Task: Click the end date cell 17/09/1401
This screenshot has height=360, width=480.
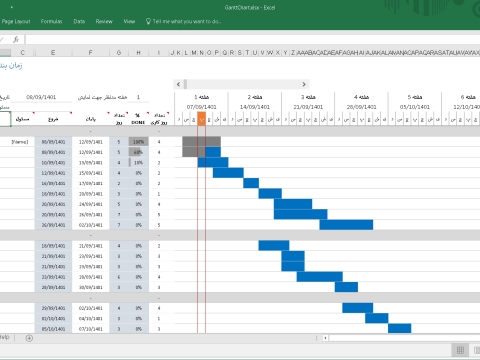Action: click(90, 183)
